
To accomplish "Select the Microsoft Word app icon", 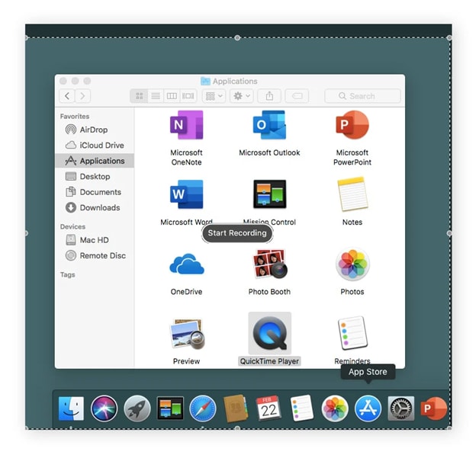I will click(x=186, y=194).
